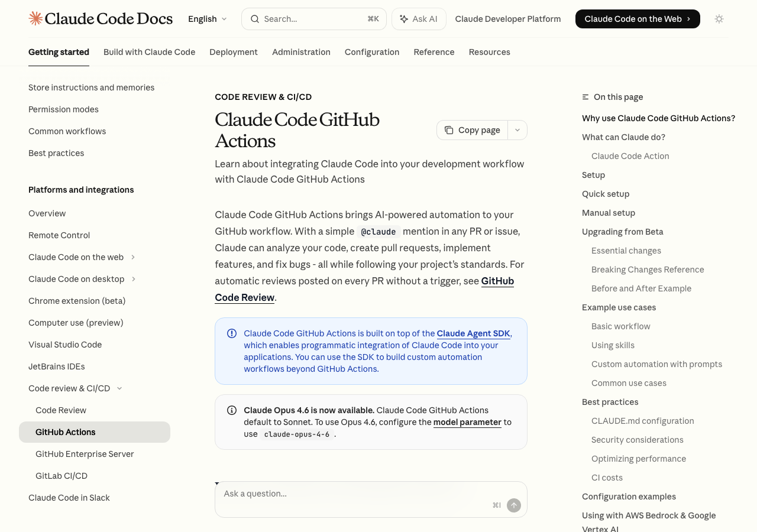This screenshot has width=757, height=532.
Task: Open the Configuration tab
Action: coord(372,52)
